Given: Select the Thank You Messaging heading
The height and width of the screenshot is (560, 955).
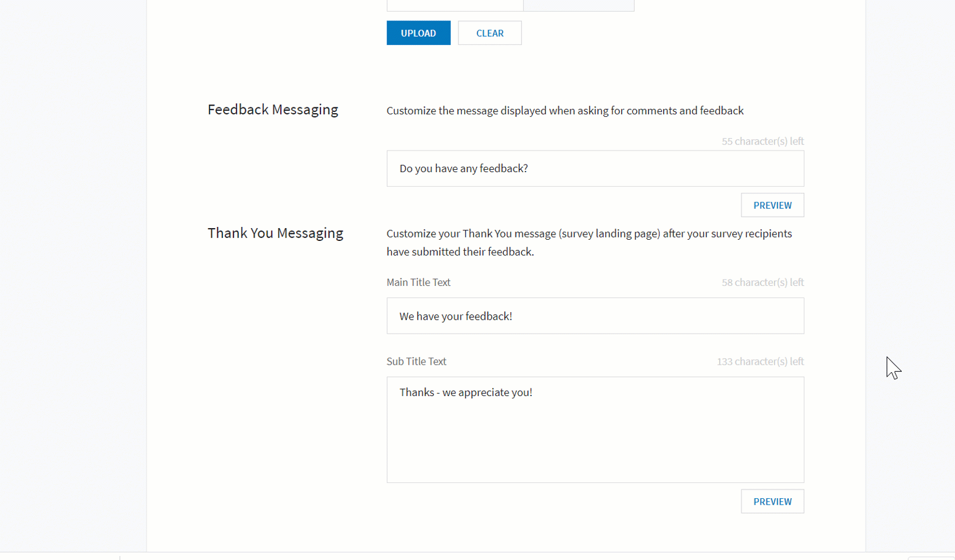Looking at the screenshot, I should tap(276, 233).
